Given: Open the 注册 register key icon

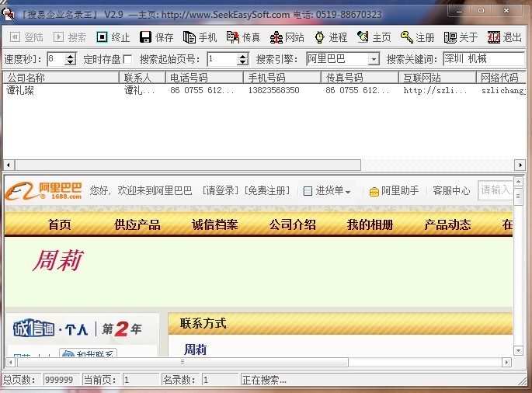Looking at the screenshot, I should pyautogui.click(x=406, y=37).
